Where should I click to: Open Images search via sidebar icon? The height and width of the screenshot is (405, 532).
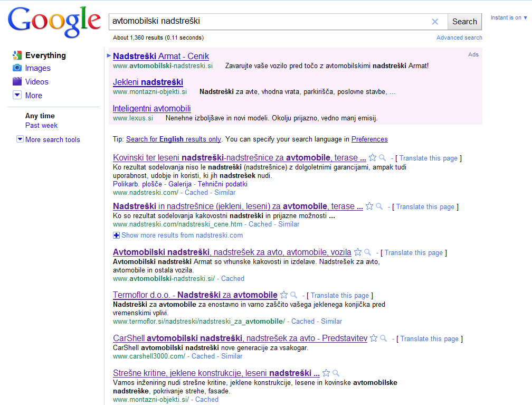pyautogui.click(x=16, y=68)
